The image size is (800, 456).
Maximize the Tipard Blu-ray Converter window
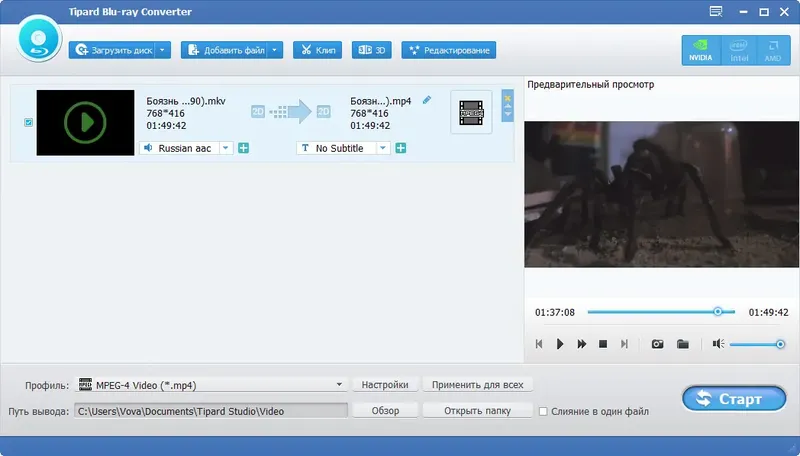[764, 12]
